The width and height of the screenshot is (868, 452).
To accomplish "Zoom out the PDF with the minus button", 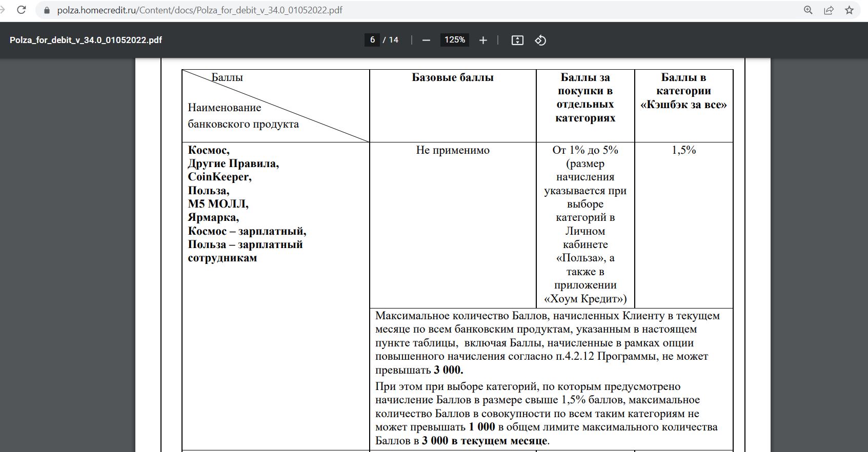I will click(x=426, y=40).
